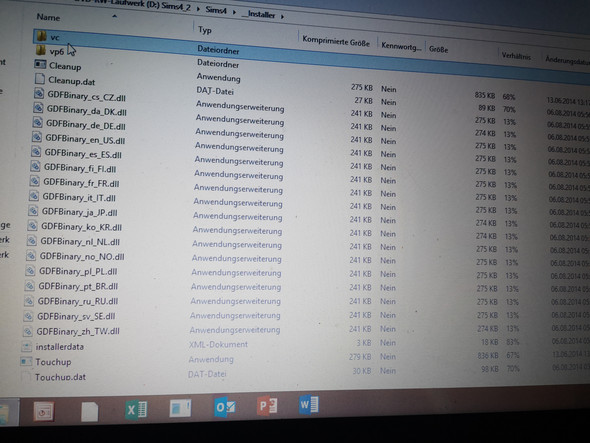Sort by Komprimierte Größe column
This screenshot has height=443, width=590.
(336, 41)
